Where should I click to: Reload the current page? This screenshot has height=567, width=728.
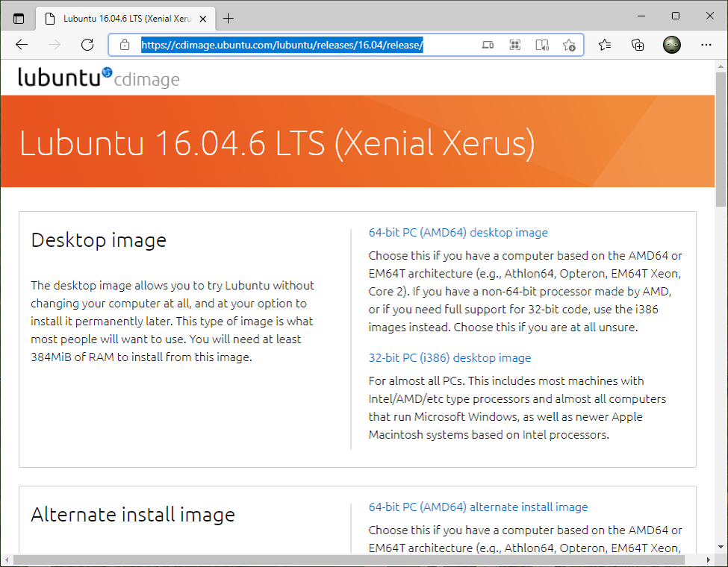[87, 45]
